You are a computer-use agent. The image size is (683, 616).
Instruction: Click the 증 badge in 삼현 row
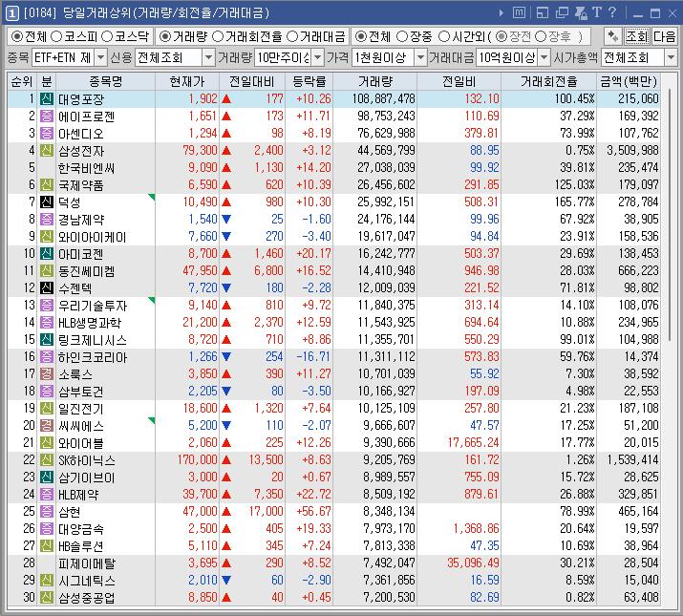pyautogui.click(x=47, y=511)
